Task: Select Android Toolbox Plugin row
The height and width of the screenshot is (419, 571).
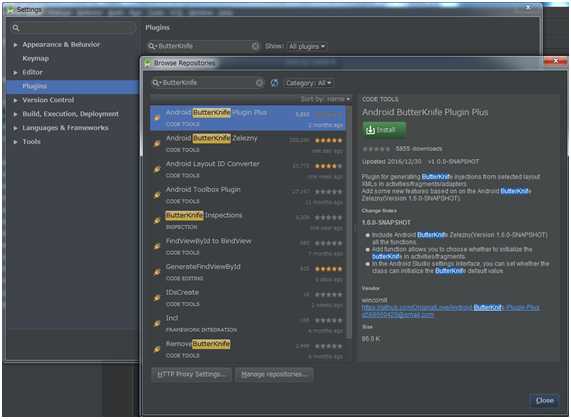Action: [x=248, y=195]
